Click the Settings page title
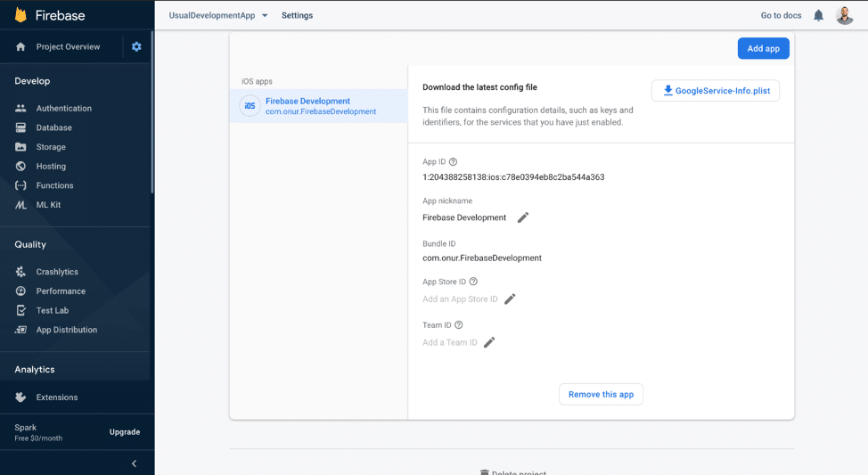The image size is (868, 475). [297, 15]
